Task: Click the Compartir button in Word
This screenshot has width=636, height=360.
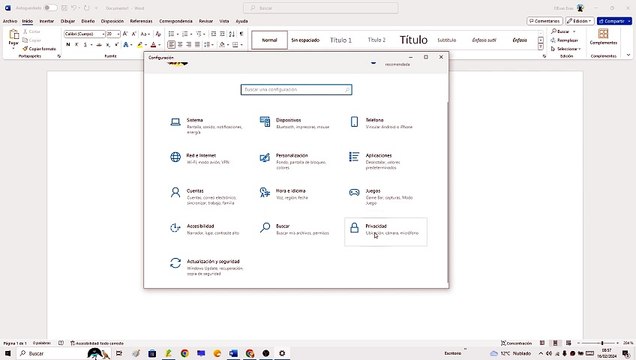Action: click(x=614, y=21)
